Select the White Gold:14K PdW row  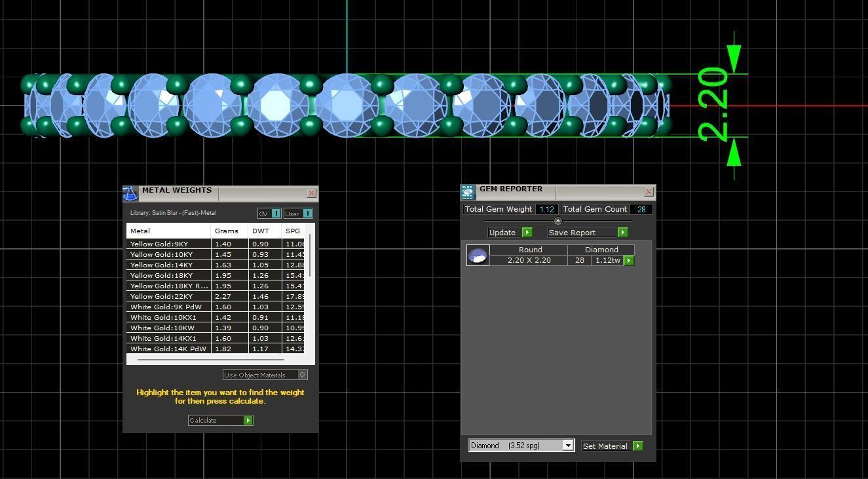pos(216,349)
